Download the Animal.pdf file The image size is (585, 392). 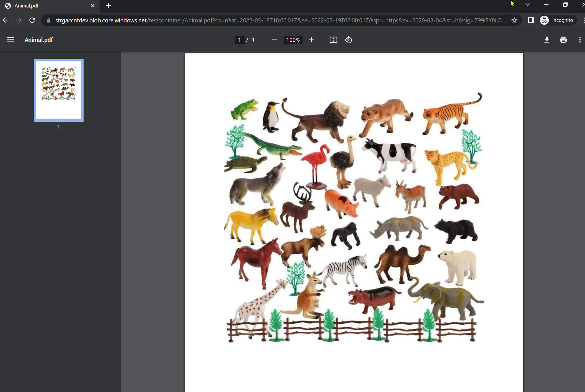click(547, 40)
